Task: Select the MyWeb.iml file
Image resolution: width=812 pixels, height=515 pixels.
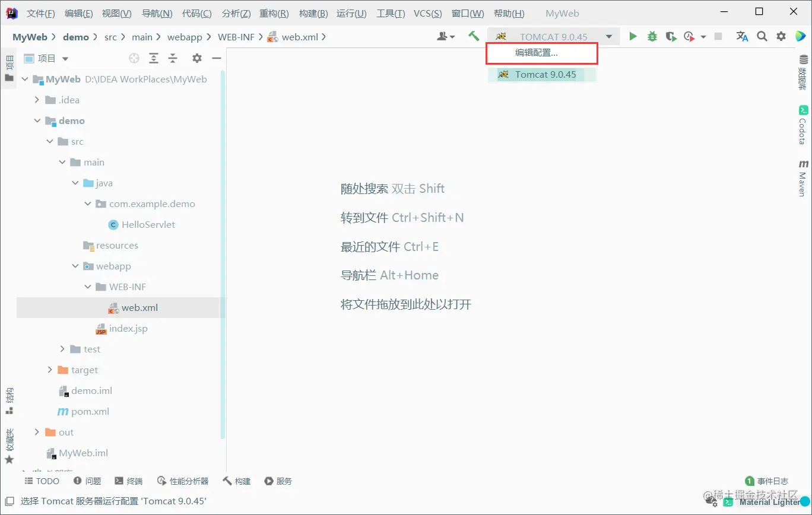Action: [x=77, y=453]
